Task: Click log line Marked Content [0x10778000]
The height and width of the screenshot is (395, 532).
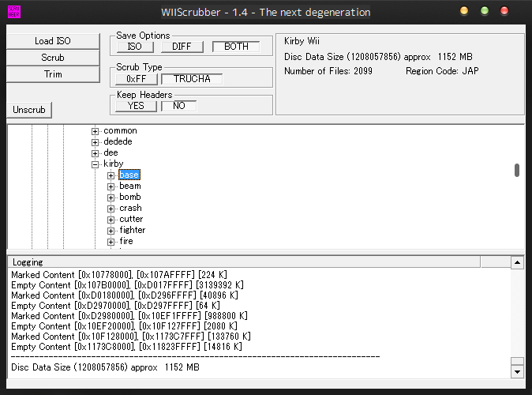Action: click(119, 275)
